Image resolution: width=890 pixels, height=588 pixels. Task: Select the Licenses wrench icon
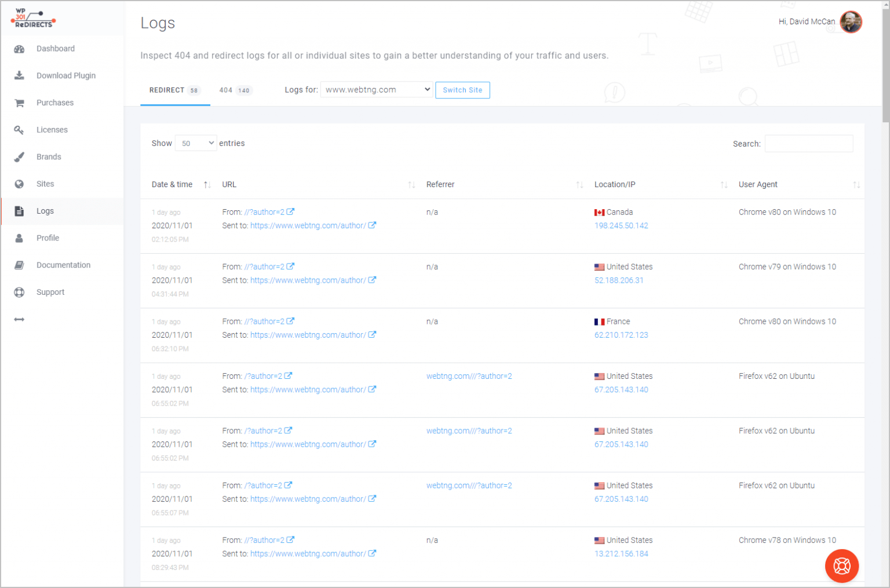[19, 130]
